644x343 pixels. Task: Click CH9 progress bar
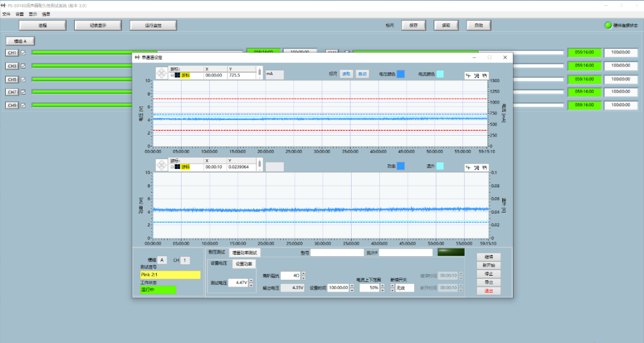pyautogui.click(x=82, y=106)
